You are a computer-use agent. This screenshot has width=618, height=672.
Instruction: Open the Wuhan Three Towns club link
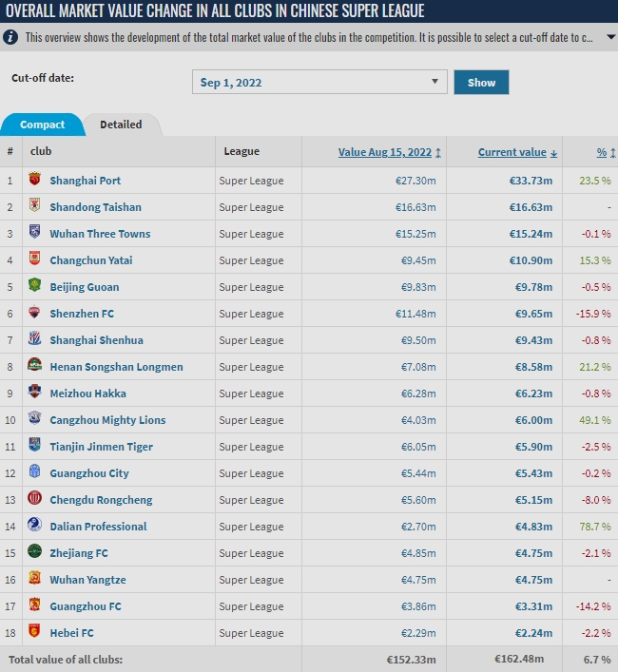click(x=100, y=233)
